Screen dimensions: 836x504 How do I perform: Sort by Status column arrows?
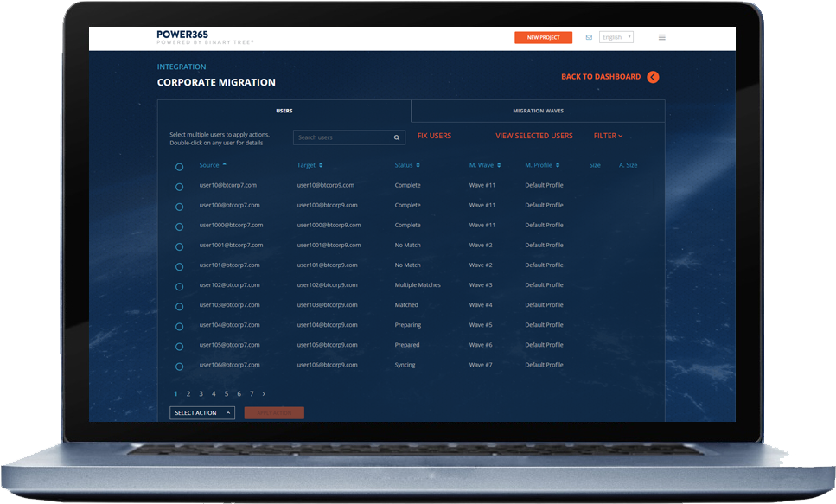point(418,165)
